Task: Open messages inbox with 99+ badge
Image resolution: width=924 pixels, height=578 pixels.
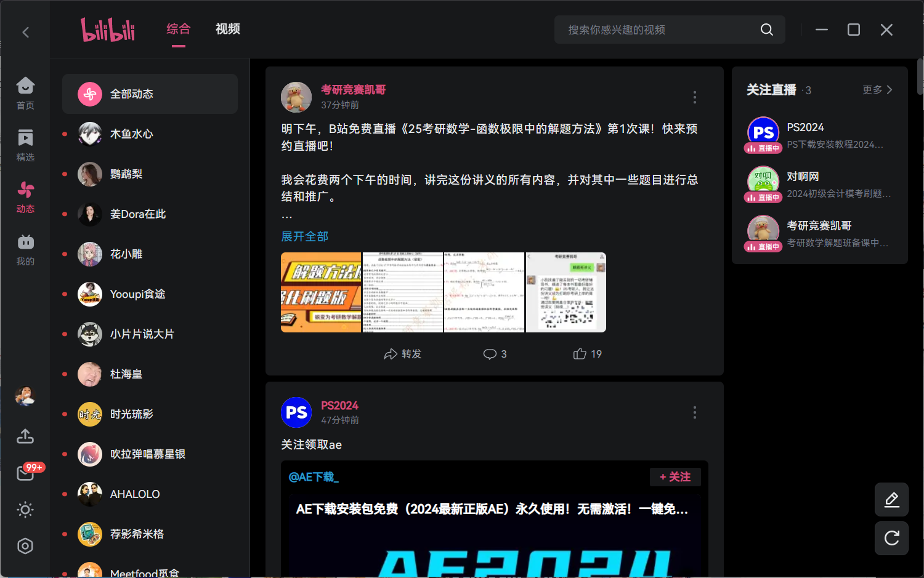Action: (26, 472)
